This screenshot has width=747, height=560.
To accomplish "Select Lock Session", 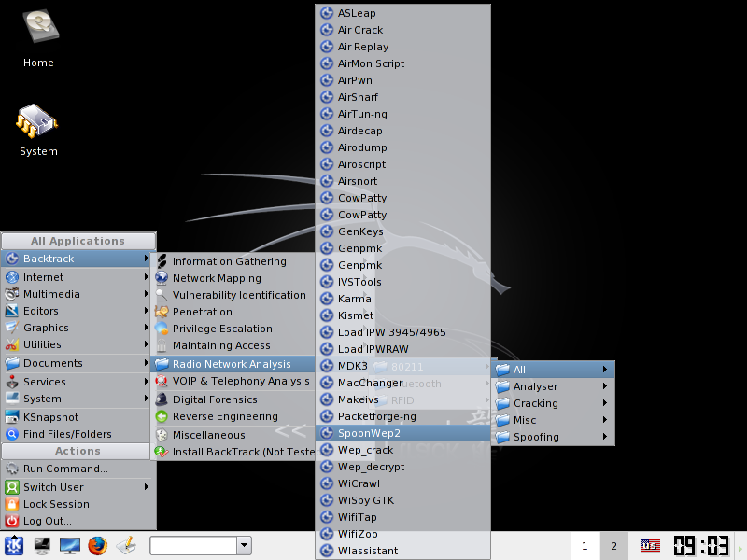I will [x=77, y=504].
